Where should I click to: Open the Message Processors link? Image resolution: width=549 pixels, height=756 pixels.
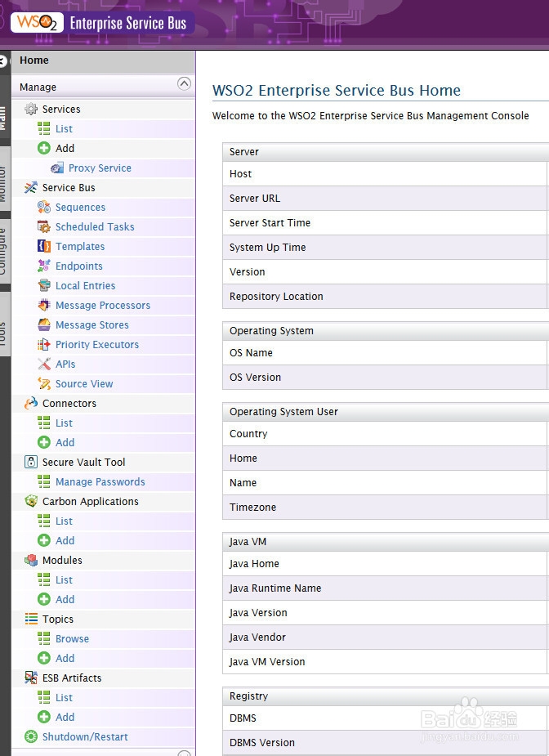pos(103,305)
